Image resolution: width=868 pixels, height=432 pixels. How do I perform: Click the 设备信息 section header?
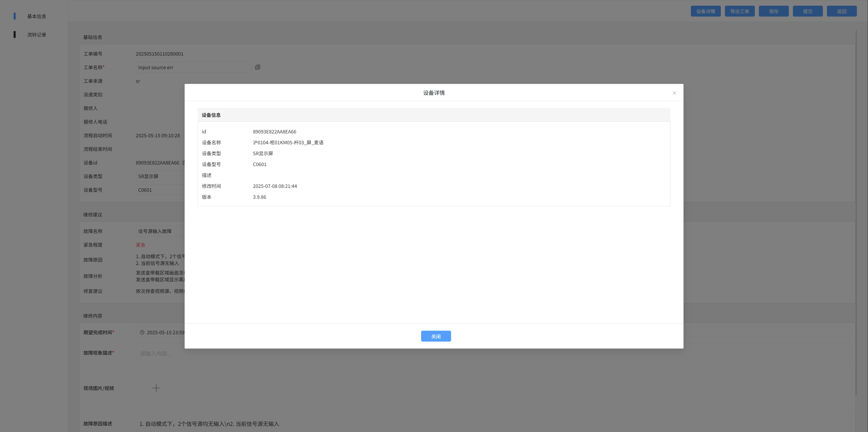[x=434, y=115]
